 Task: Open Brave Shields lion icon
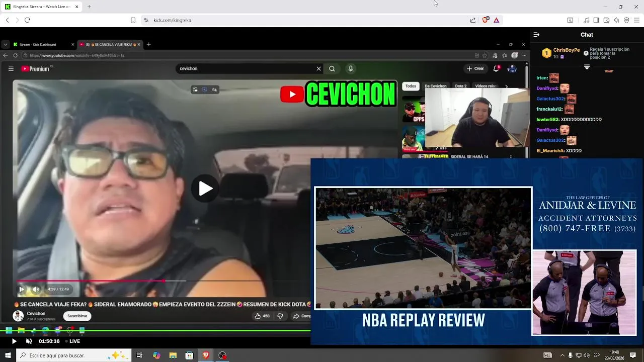pyautogui.click(x=485, y=20)
